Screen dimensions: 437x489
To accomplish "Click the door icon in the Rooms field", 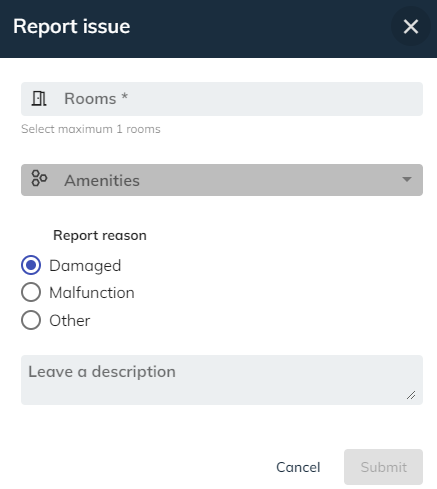I will pyautogui.click(x=39, y=99).
